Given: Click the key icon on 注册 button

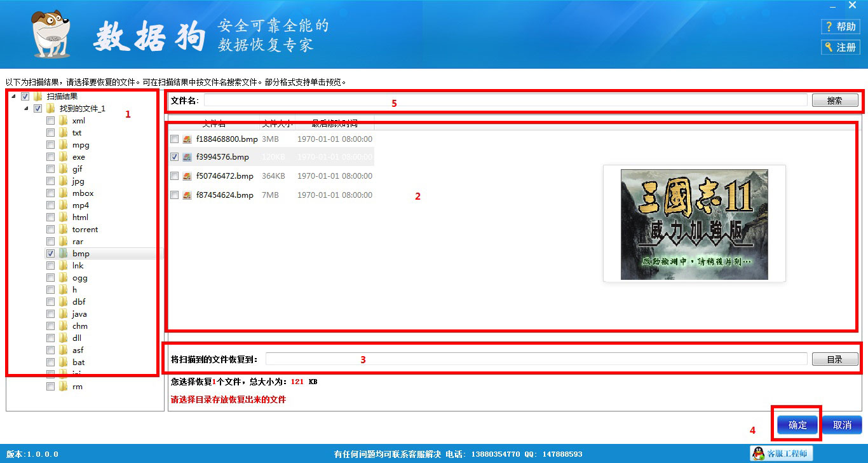Looking at the screenshot, I should 828,46.
